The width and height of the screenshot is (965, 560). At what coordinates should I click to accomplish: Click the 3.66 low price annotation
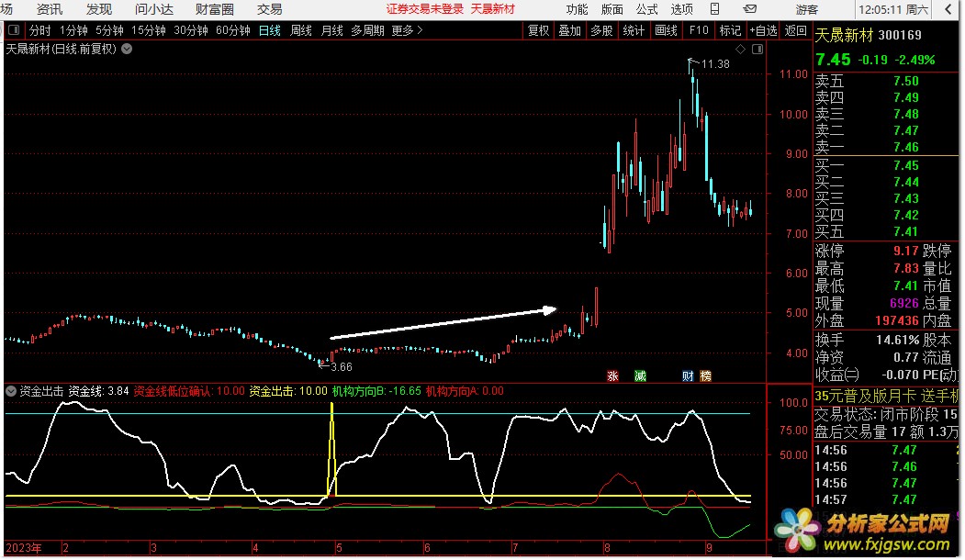[x=341, y=367]
